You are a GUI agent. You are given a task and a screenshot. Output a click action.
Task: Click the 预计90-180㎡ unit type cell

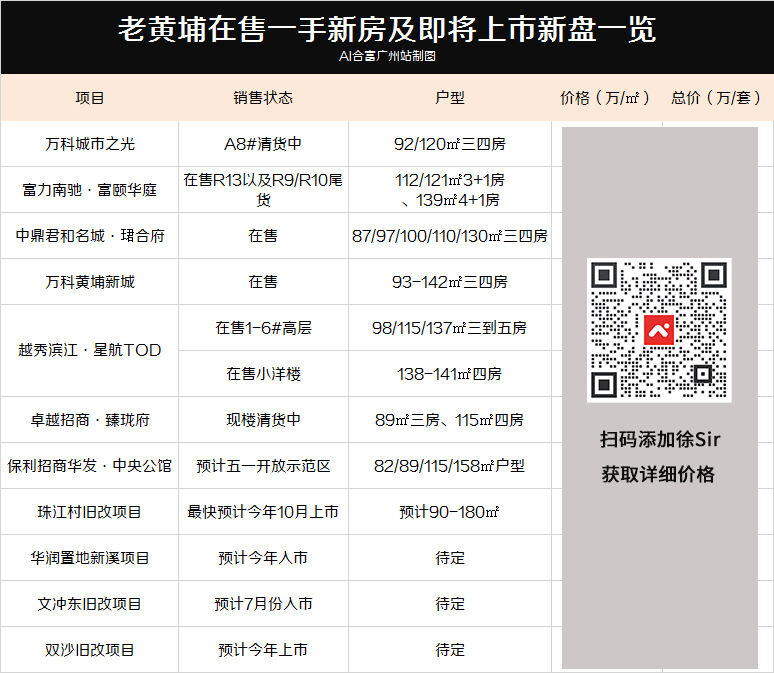[450, 512]
